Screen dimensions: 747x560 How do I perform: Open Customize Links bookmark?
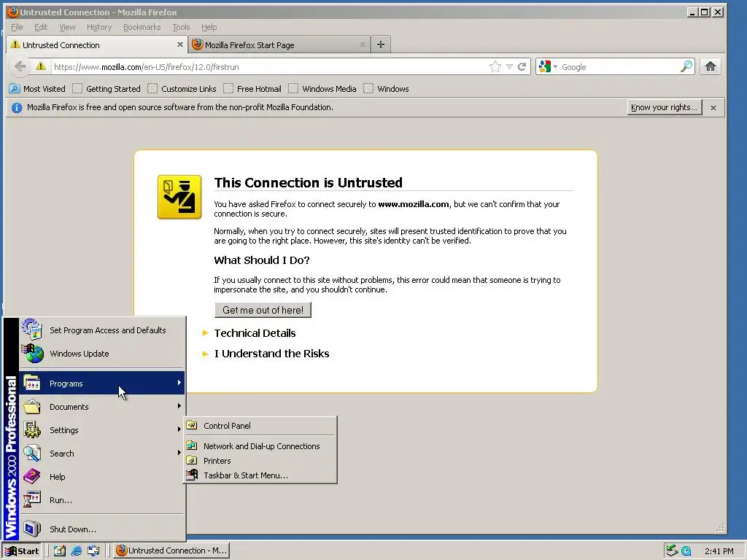coord(182,88)
